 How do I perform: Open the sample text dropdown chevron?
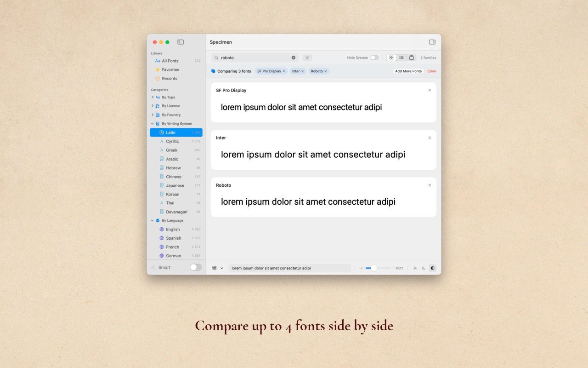click(222, 268)
